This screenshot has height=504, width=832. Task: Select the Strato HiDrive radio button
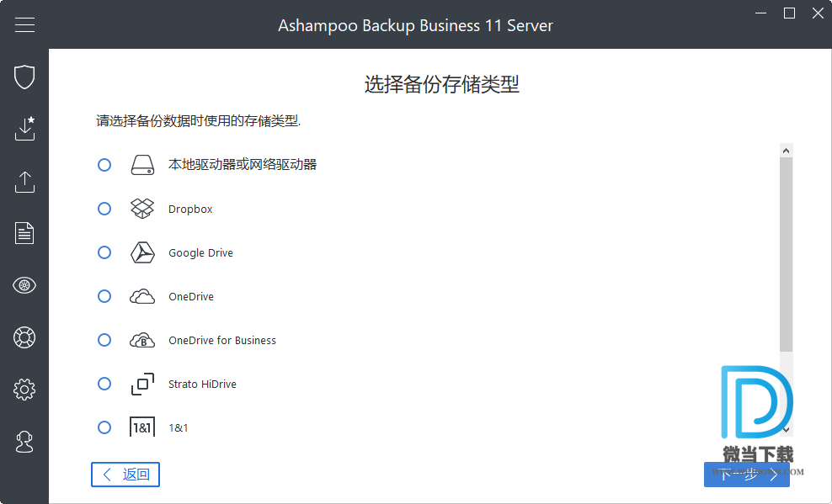pos(104,384)
